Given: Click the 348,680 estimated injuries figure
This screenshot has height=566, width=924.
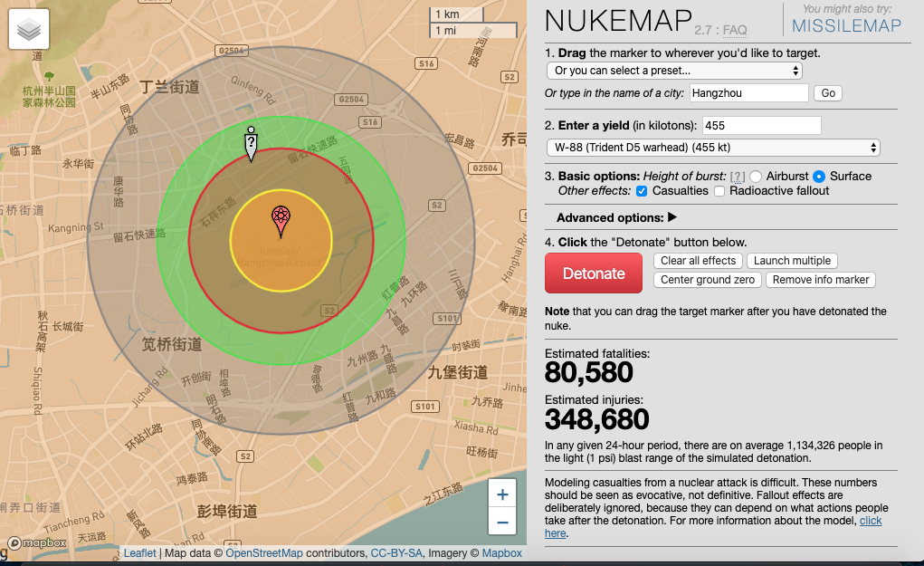Looking at the screenshot, I should [596, 420].
